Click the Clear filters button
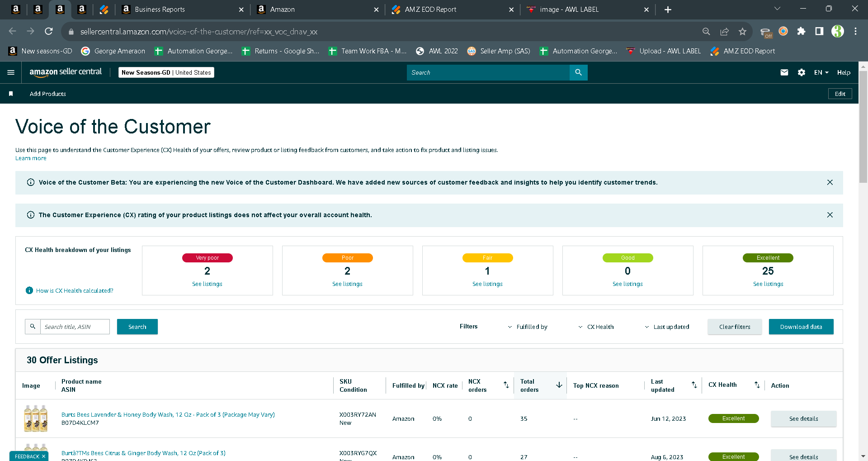 [x=735, y=327]
